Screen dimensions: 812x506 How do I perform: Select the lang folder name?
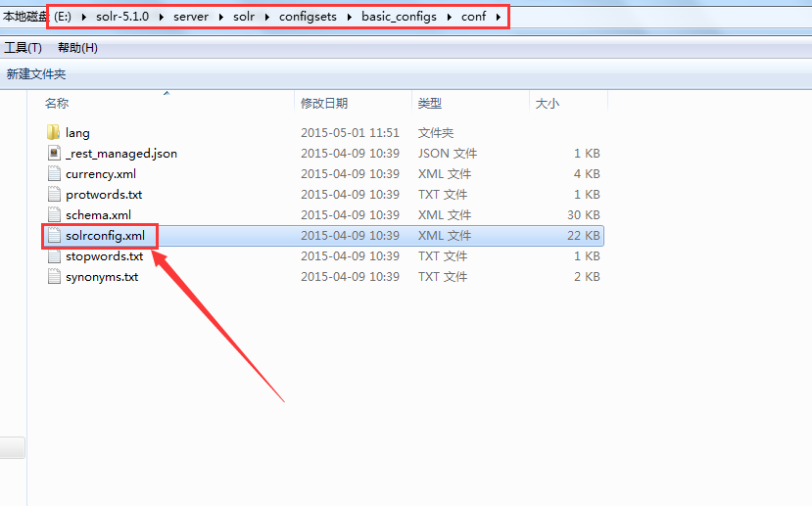point(77,133)
